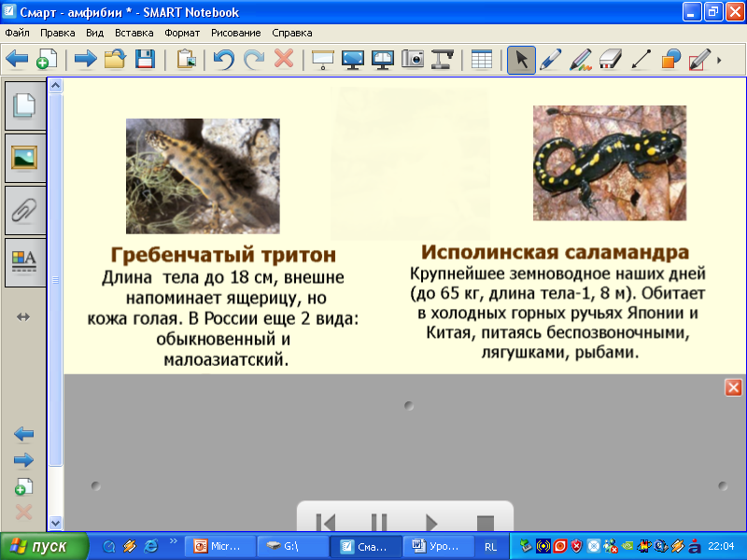
Task: Pick the Creative Pen tool
Action: (581, 60)
